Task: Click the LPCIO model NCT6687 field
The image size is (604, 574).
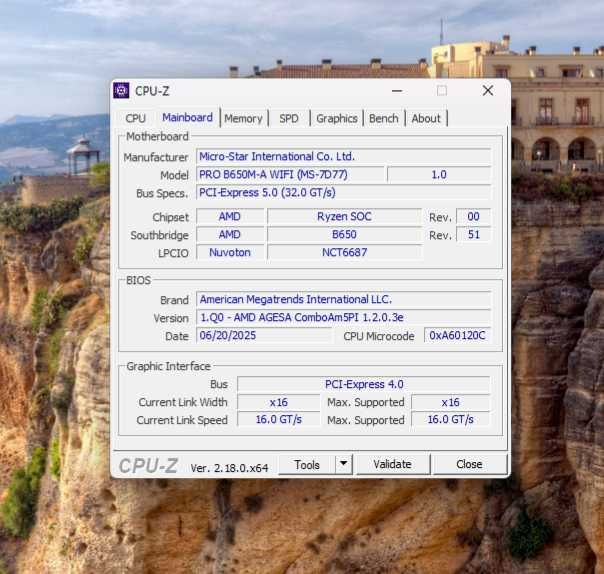Action: [344, 252]
